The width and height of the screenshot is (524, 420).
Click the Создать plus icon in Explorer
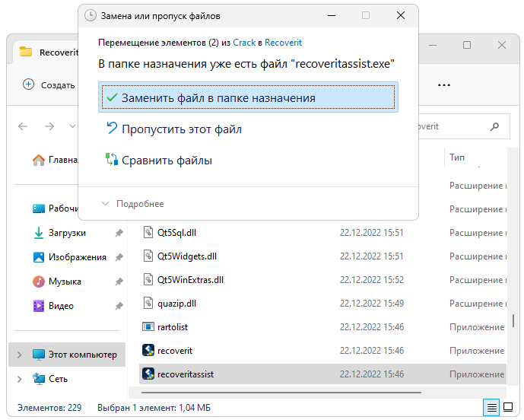[28, 84]
